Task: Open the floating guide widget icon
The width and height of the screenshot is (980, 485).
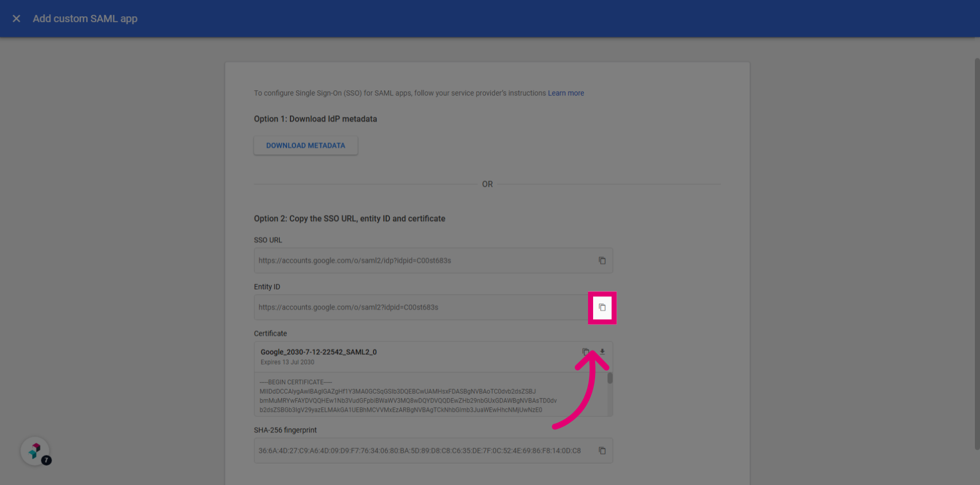Action: (x=35, y=451)
